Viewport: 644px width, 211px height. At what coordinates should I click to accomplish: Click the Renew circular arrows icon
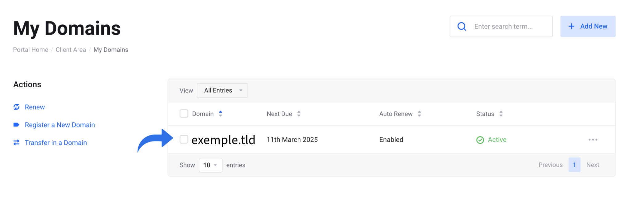pyautogui.click(x=17, y=107)
